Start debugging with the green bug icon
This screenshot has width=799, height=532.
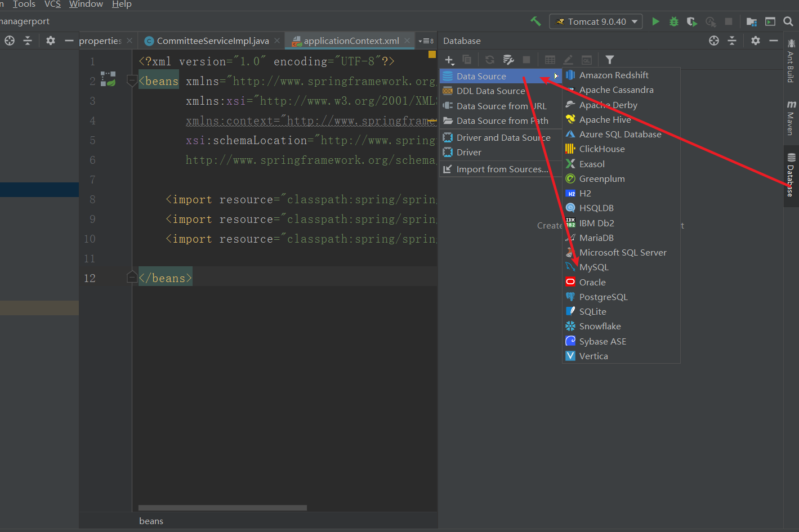(673, 21)
